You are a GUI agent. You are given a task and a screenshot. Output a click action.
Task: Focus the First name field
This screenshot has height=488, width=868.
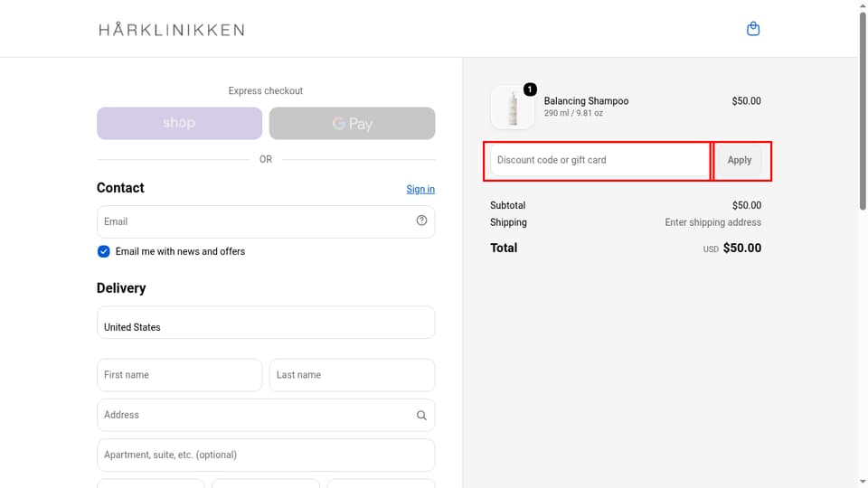pyautogui.click(x=179, y=374)
